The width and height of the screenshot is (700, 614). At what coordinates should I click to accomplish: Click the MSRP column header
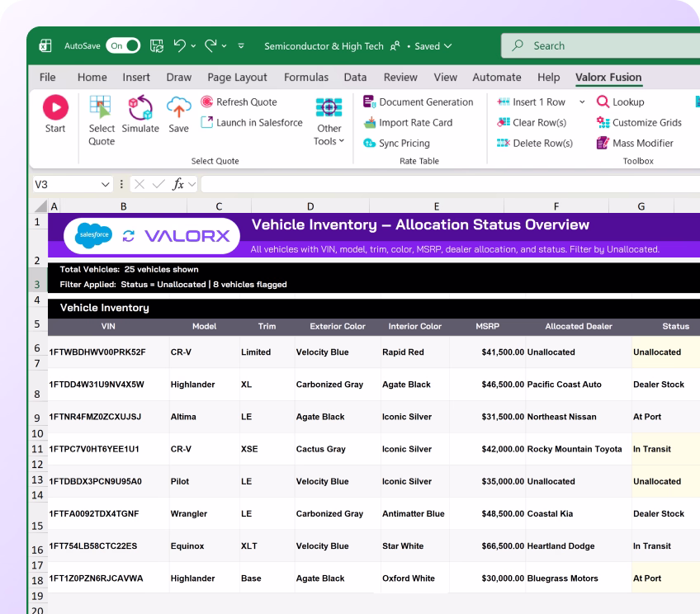pyautogui.click(x=488, y=326)
